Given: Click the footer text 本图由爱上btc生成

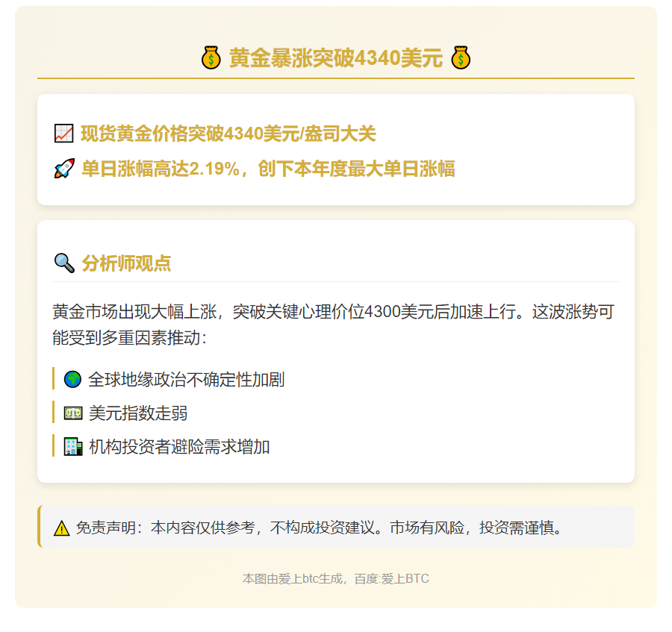Looking at the screenshot, I should click(293, 578).
